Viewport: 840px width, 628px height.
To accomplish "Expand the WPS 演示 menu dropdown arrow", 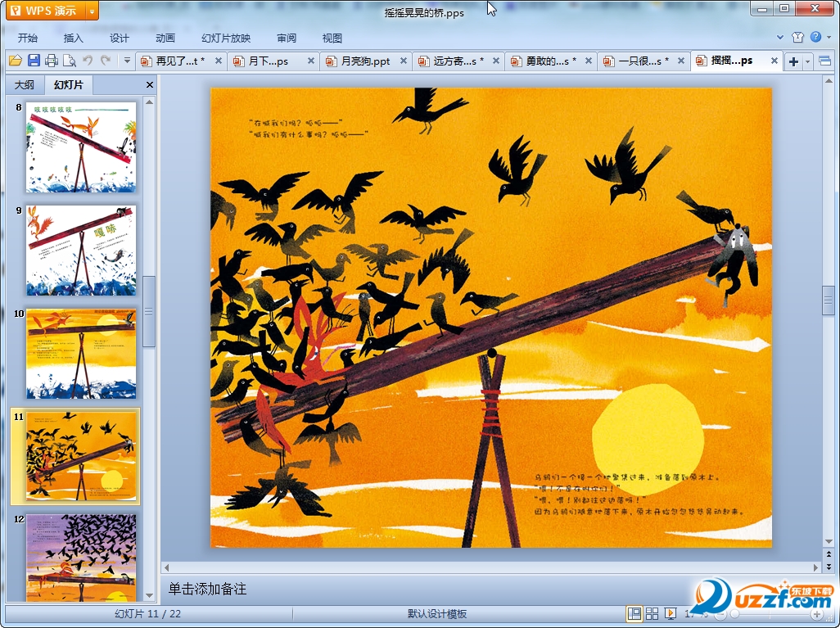I will tap(93, 11).
